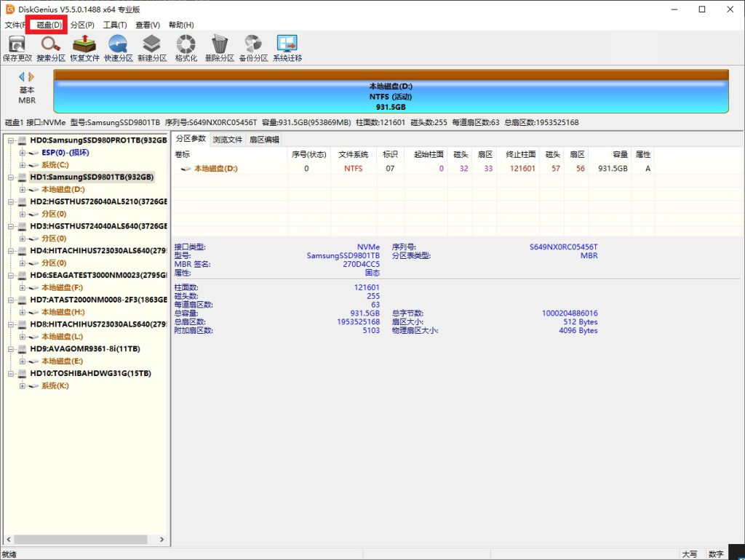Go to previous disk with left arrow
This screenshot has height=560, width=745.
pos(22,76)
